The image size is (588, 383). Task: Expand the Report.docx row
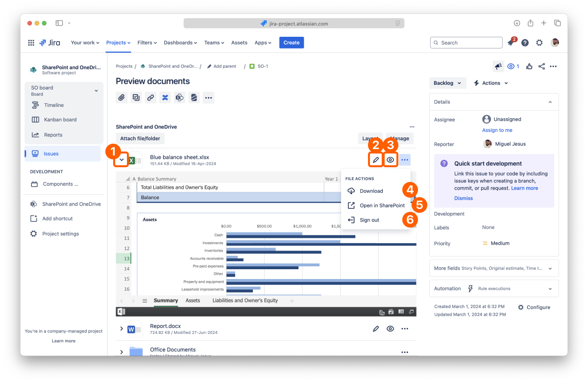[x=122, y=329]
